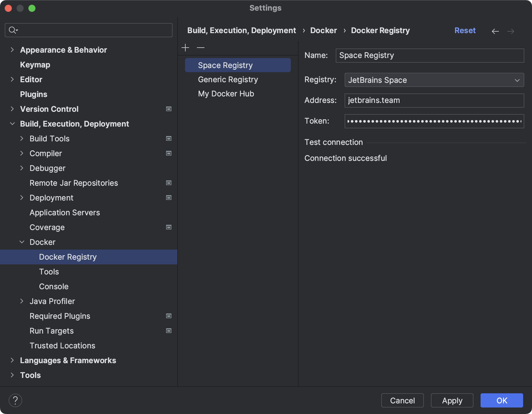Image resolution: width=532 pixels, height=414 pixels.
Task: Open help via the question mark icon
Action: [15, 400]
